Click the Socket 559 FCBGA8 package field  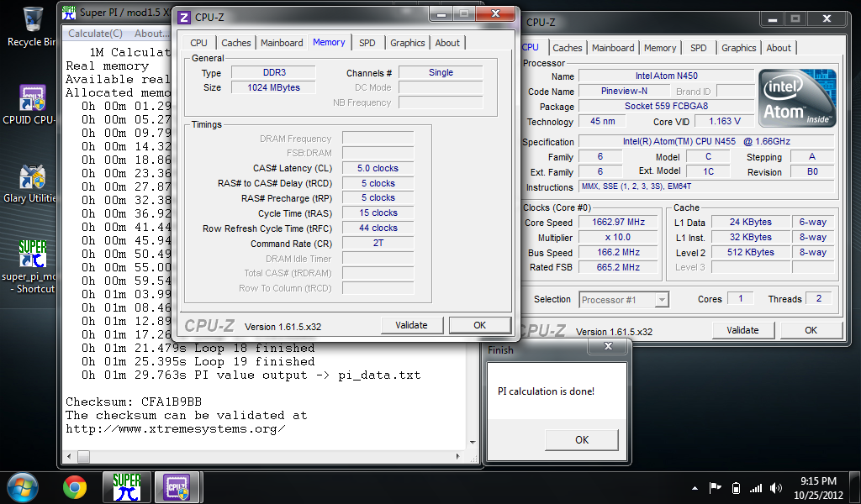point(666,107)
